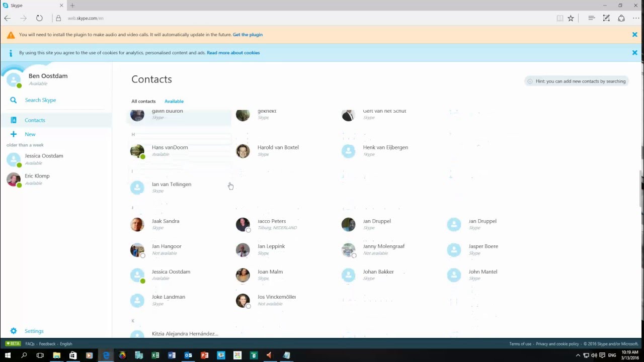The image size is (644, 362).
Task: Open Excel from the taskbar
Action: pos(155,355)
